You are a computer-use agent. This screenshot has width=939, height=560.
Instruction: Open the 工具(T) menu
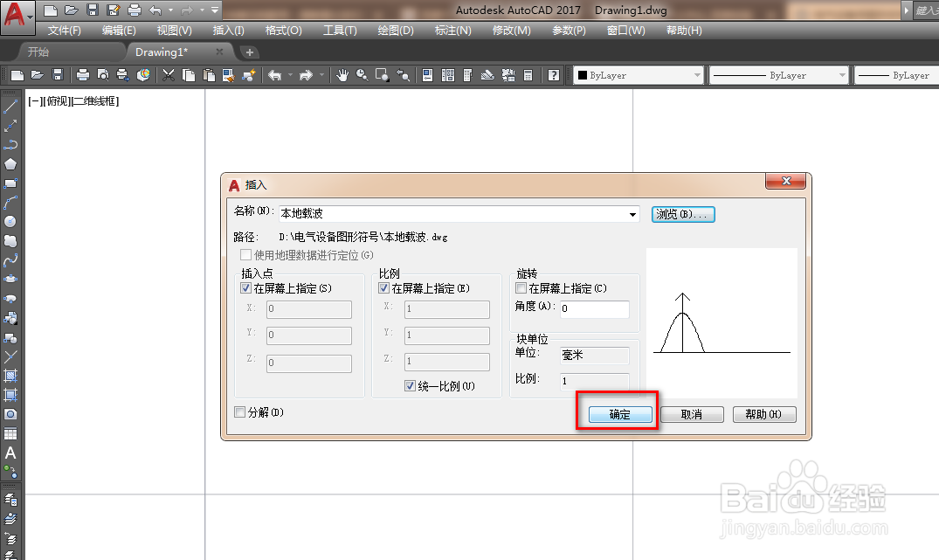(340, 31)
